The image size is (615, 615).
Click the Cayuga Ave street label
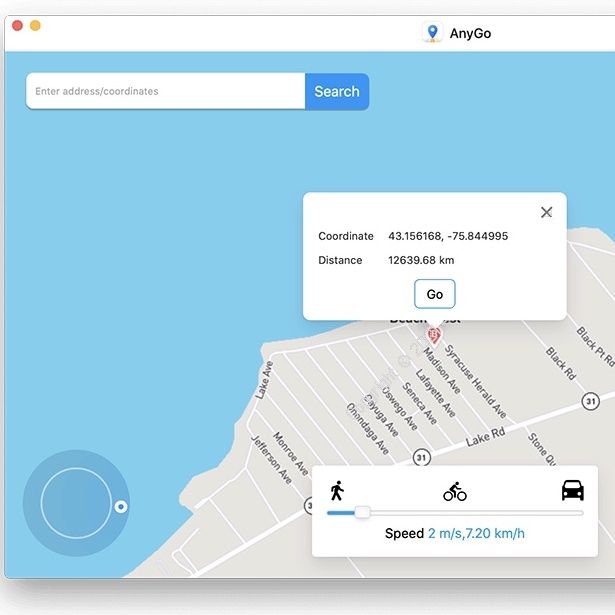[x=380, y=416]
